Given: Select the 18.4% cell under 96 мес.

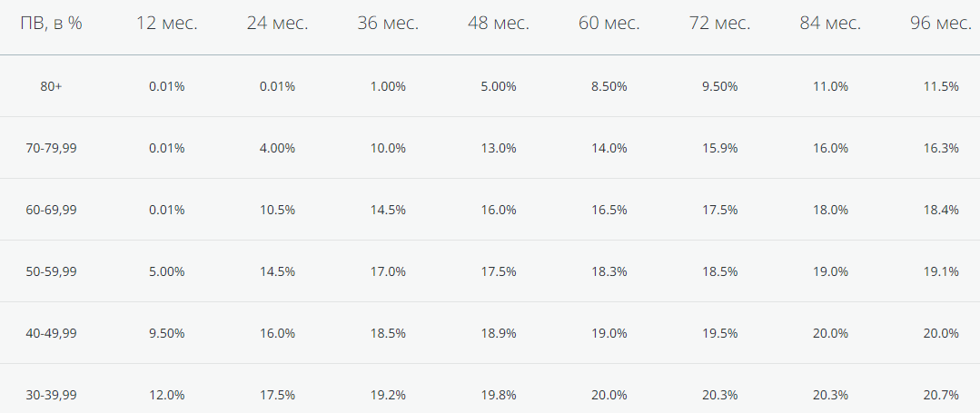Looking at the screenshot, I should click(940, 210).
